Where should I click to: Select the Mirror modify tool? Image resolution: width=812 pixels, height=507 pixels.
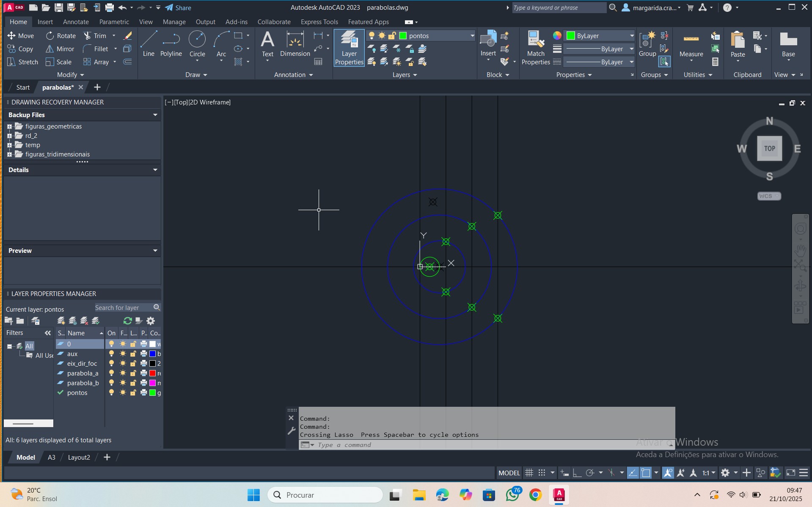pos(60,49)
